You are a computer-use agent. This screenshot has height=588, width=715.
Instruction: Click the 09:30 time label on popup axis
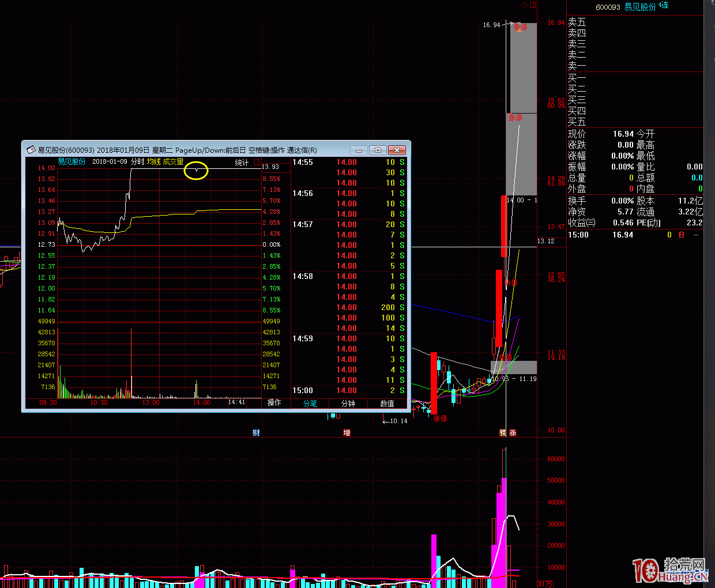coord(48,402)
